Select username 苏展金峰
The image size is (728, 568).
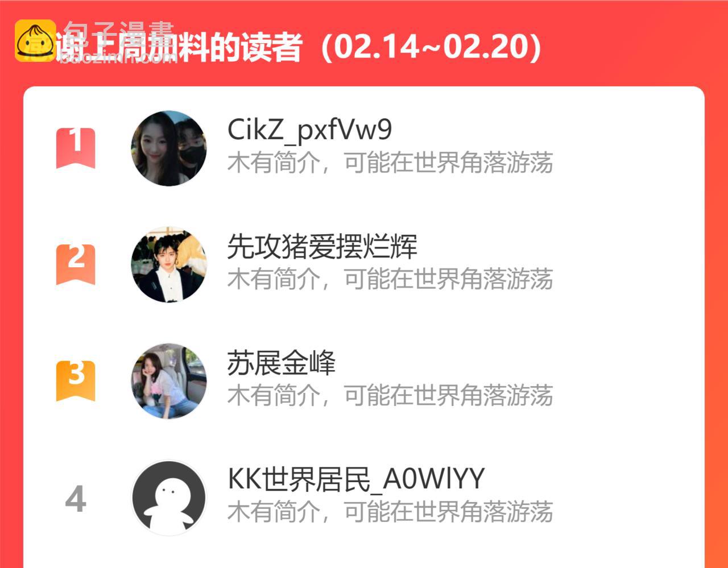[282, 363]
